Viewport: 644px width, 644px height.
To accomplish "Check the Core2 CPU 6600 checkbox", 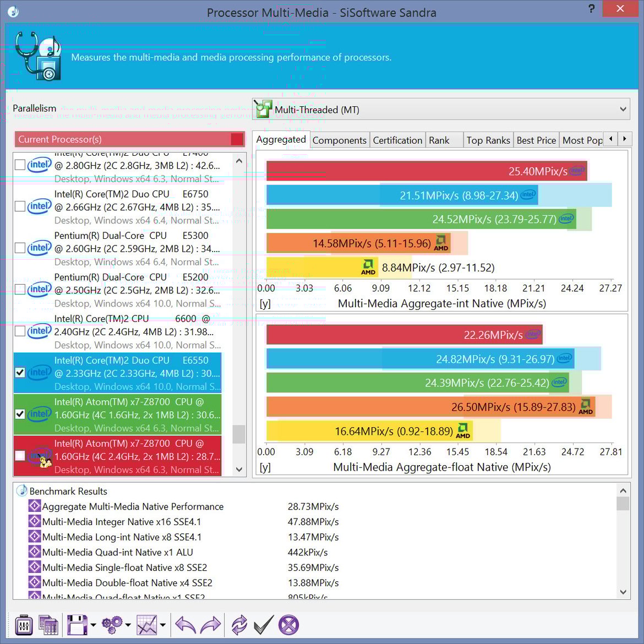I will [x=20, y=331].
